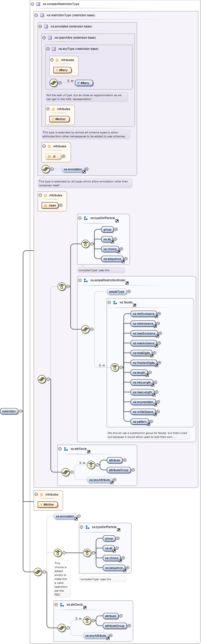Click the group icon beside xs:facets
Screen dimensions: 201x644
pyautogui.click(x=115, y=303)
